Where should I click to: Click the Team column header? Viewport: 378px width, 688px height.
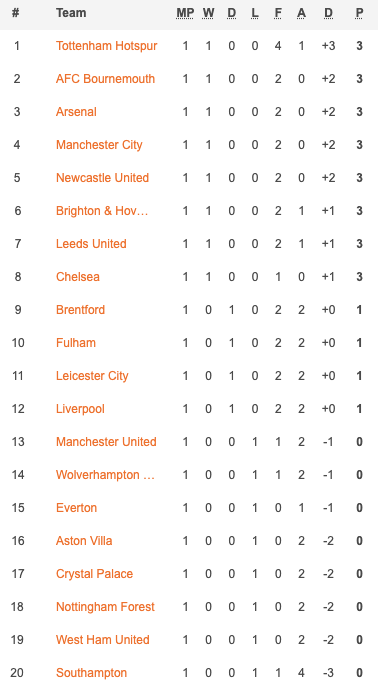[71, 13]
